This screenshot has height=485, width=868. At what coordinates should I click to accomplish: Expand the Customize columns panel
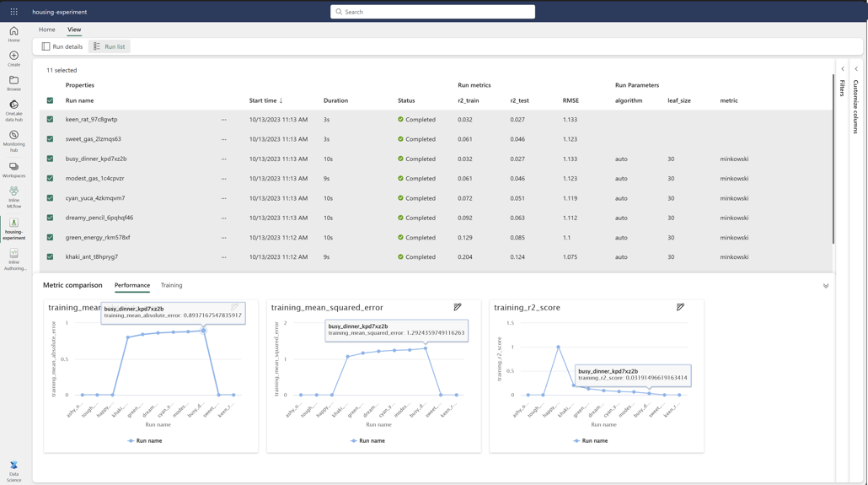click(856, 69)
